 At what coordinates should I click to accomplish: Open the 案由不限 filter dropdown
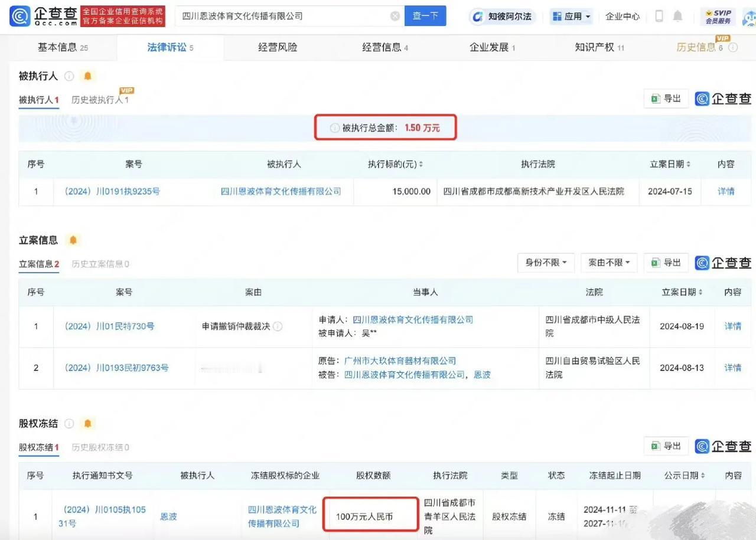(x=609, y=263)
